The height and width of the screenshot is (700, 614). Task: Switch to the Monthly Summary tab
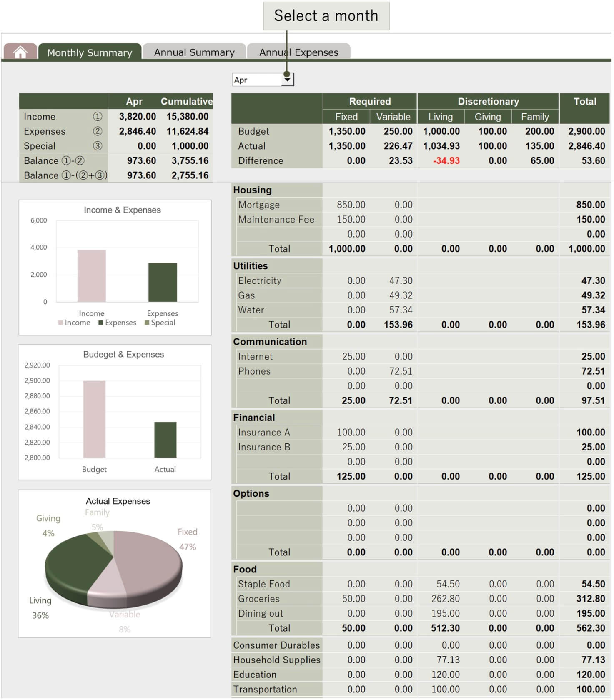click(90, 52)
